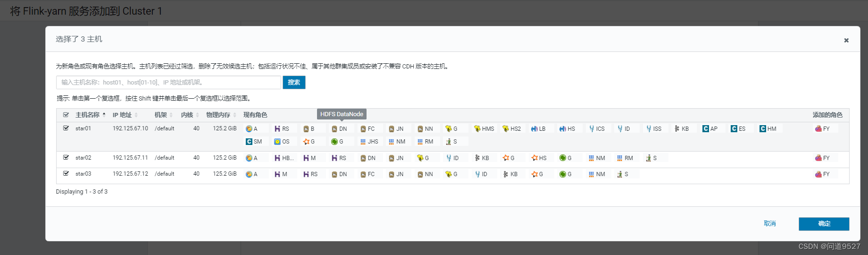Sort by 物理内存 column header
This screenshot has height=255, width=868.
click(x=221, y=115)
